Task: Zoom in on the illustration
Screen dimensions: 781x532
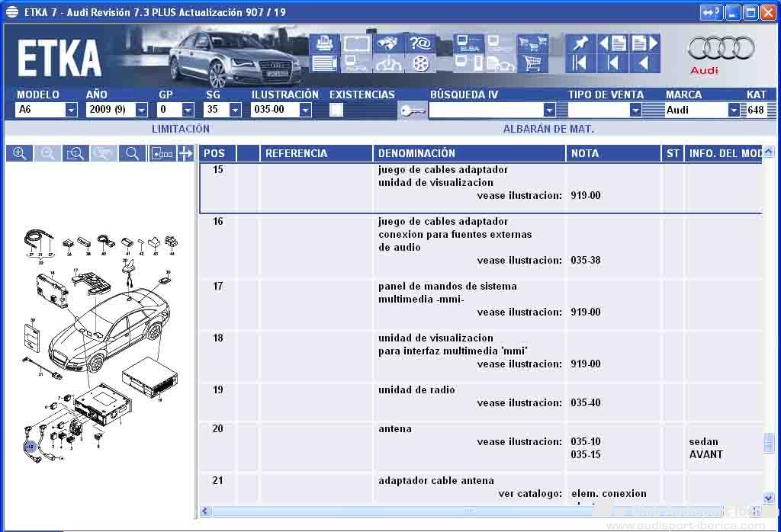Action: [19, 153]
